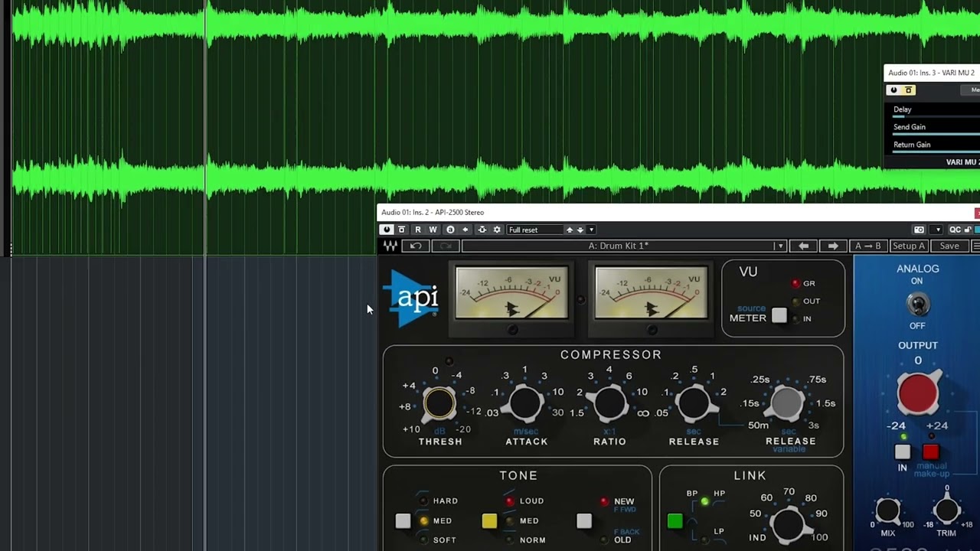Load next preset with down arrow

[x=580, y=230]
